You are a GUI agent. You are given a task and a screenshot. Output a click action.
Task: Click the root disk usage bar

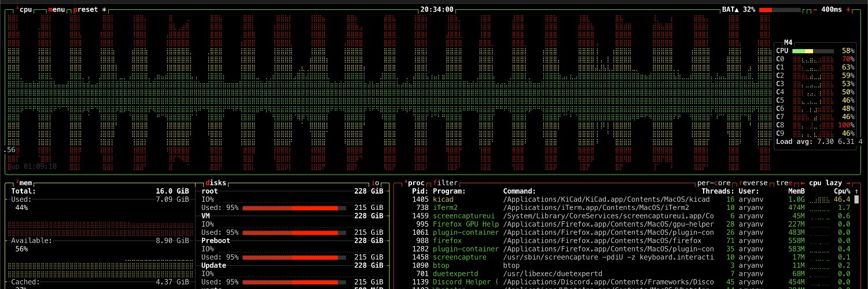pyautogui.click(x=295, y=208)
